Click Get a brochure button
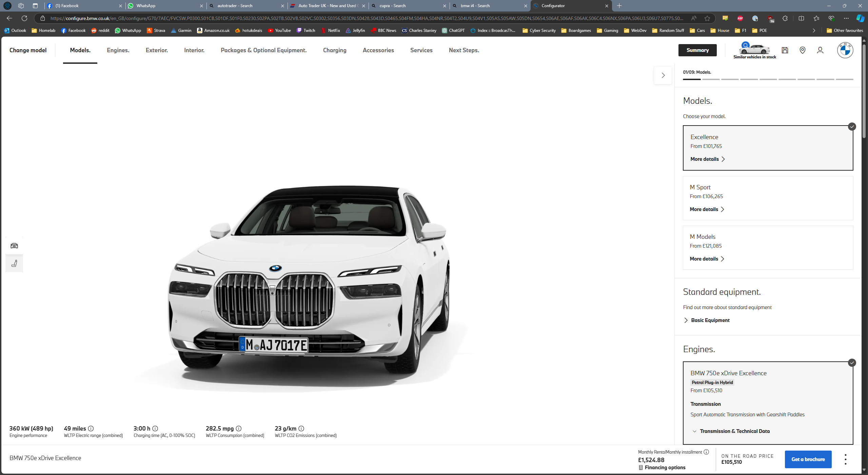The width and height of the screenshot is (868, 475). [x=808, y=459]
